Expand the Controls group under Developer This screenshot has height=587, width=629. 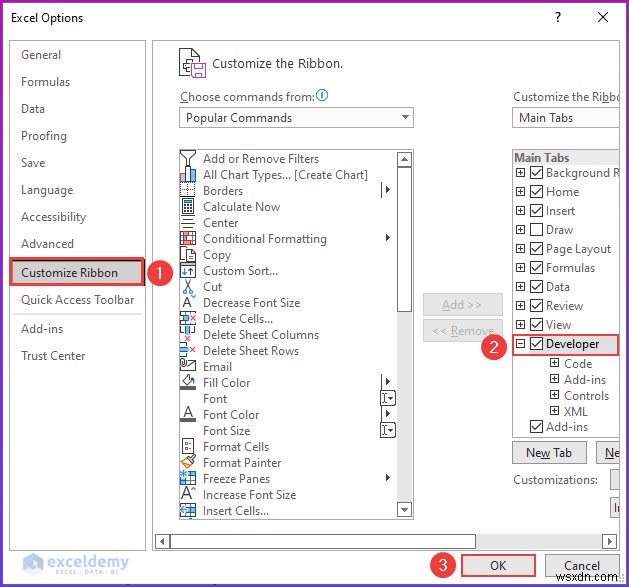point(554,395)
